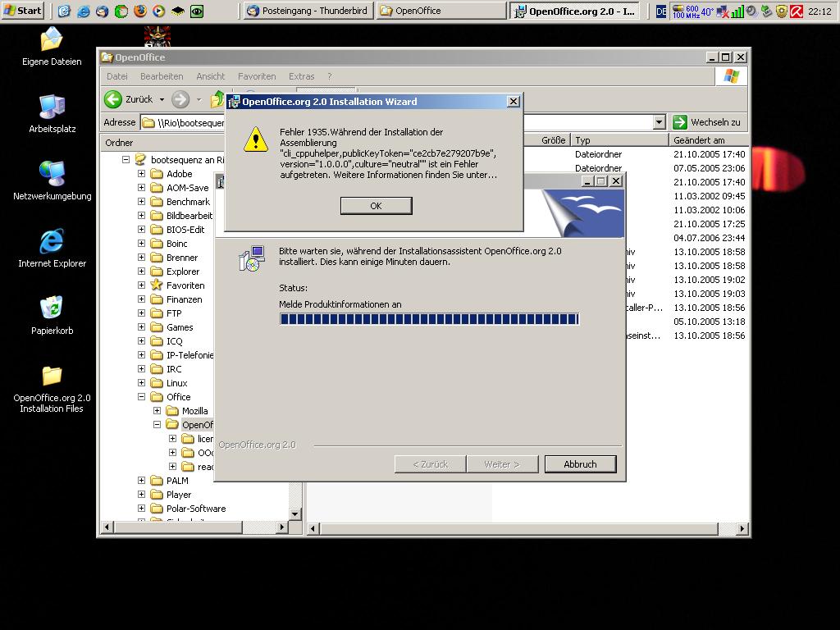Expand the Linux folder node

(x=141, y=382)
